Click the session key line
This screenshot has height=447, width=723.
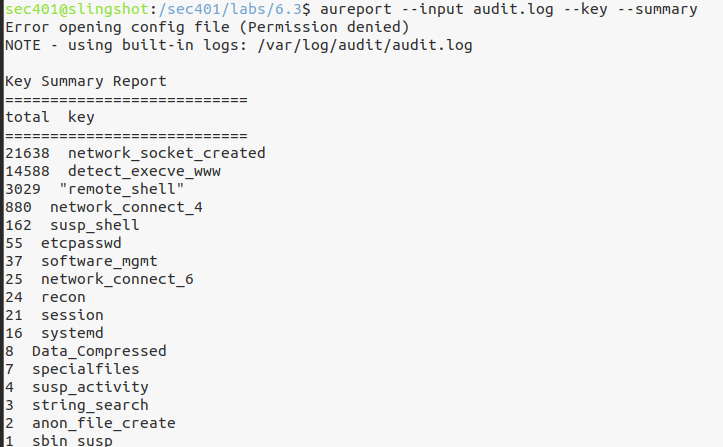pos(72,315)
